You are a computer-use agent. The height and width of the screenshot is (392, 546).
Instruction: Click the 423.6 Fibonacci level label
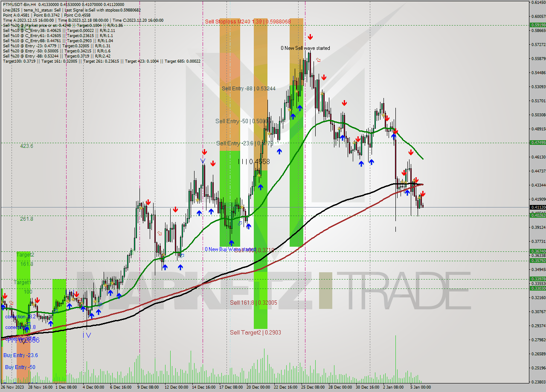tap(26, 146)
